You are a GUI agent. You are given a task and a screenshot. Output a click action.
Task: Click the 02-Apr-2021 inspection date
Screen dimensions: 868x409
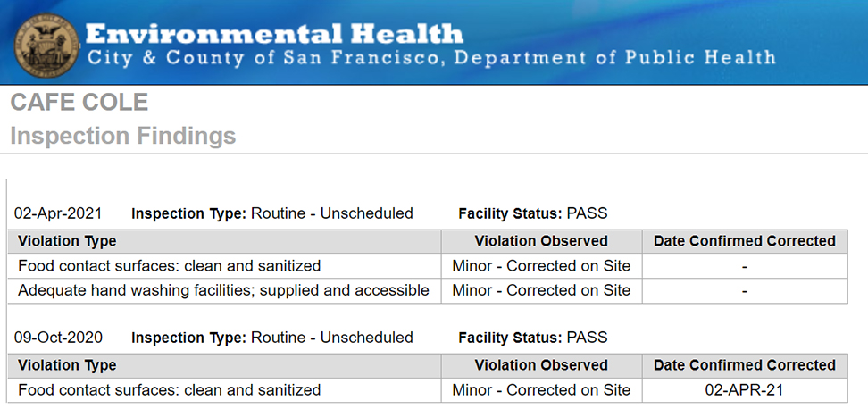[x=58, y=213]
